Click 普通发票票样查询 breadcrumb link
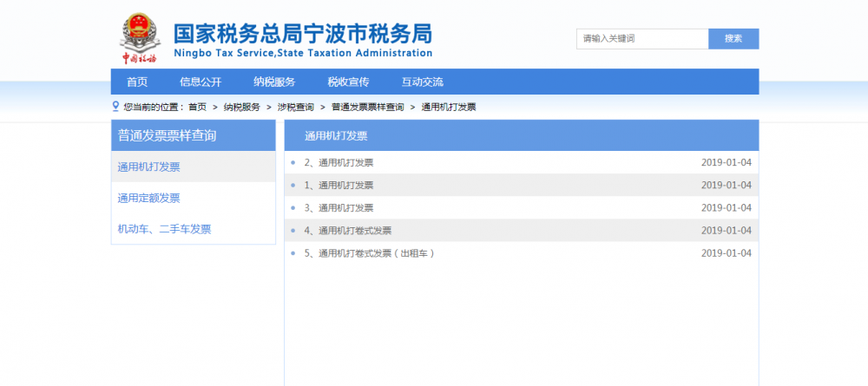This screenshot has height=386, width=868. coord(367,108)
